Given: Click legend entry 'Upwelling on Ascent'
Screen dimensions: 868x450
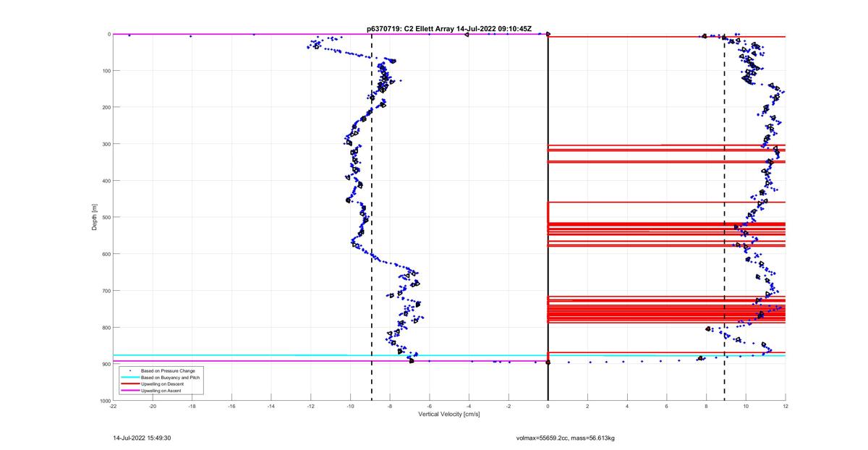Looking at the screenshot, I should [162, 391].
